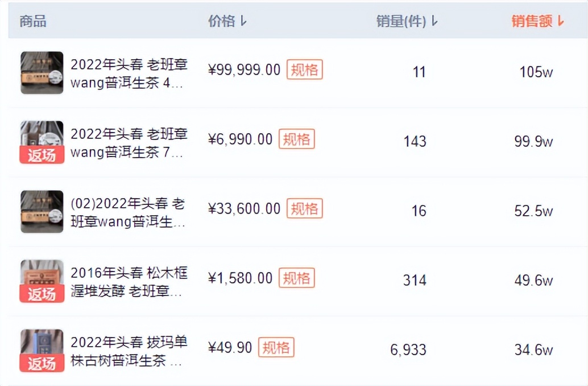View 规格 for the ¥1,580.00 product

(x=296, y=278)
